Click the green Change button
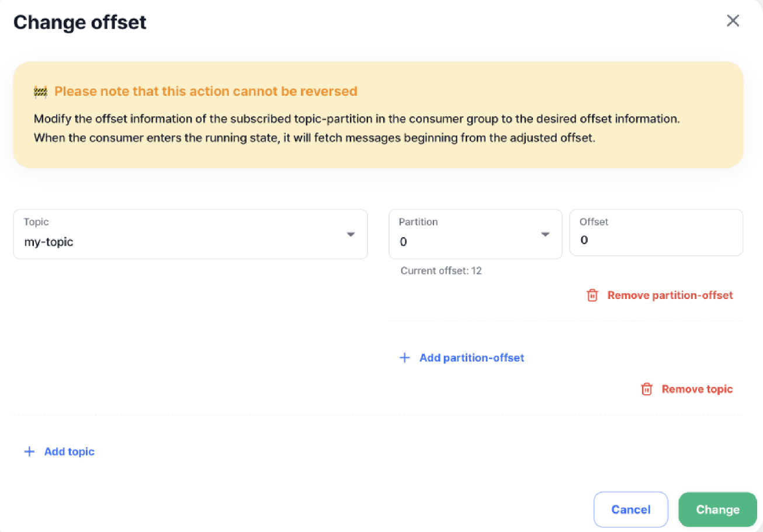 (717, 509)
